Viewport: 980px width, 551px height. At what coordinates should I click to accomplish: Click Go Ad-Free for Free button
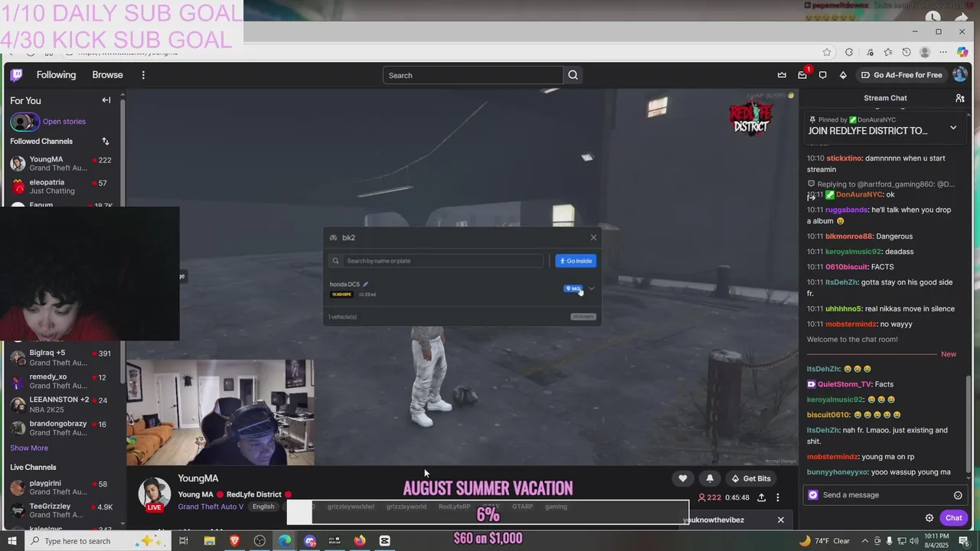[901, 75]
